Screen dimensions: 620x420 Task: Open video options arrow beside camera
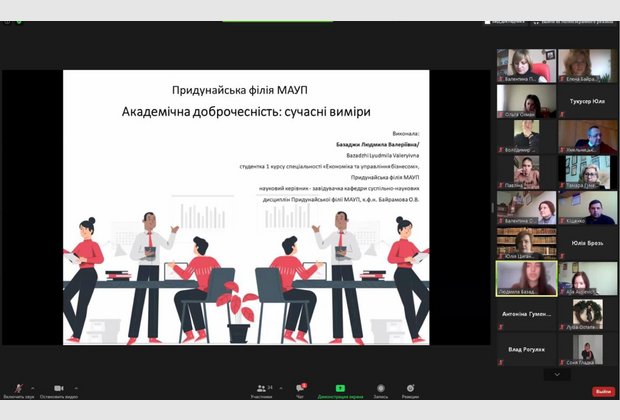tap(76, 388)
